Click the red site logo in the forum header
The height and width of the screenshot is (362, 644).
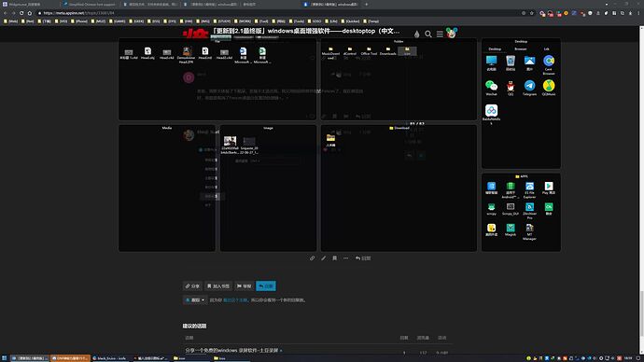(195, 34)
